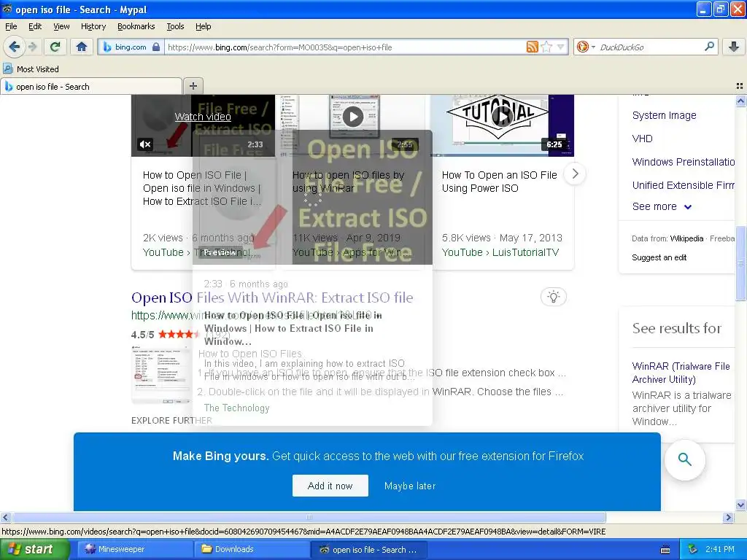
Task: Click the taskbar clock showing 2:41 PM
Action: coord(720,549)
